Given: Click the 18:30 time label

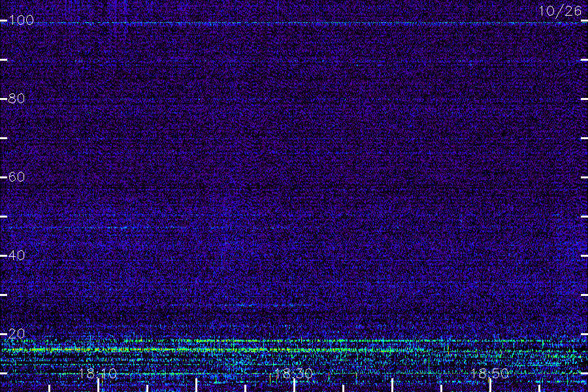Looking at the screenshot, I should click(294, 374).
